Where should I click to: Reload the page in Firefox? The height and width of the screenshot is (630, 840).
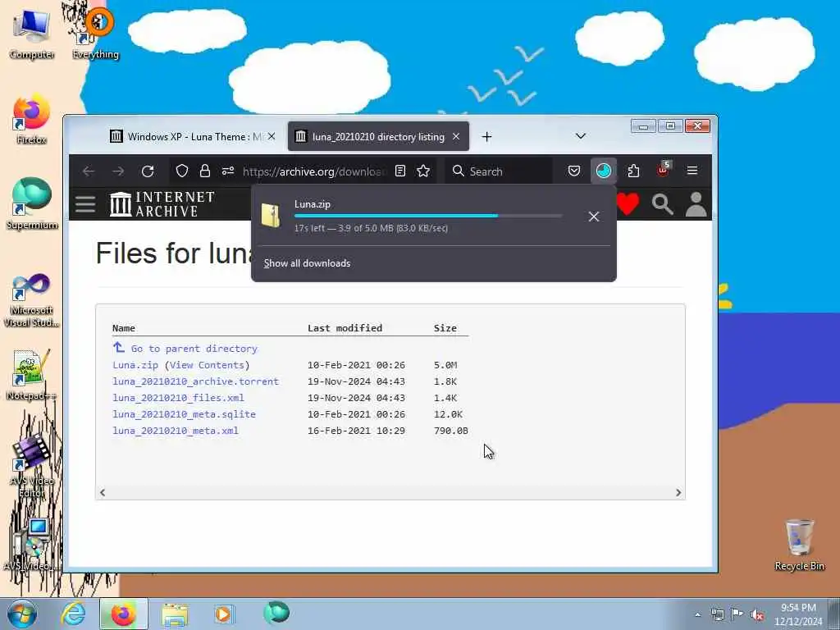tap(148, 171)
